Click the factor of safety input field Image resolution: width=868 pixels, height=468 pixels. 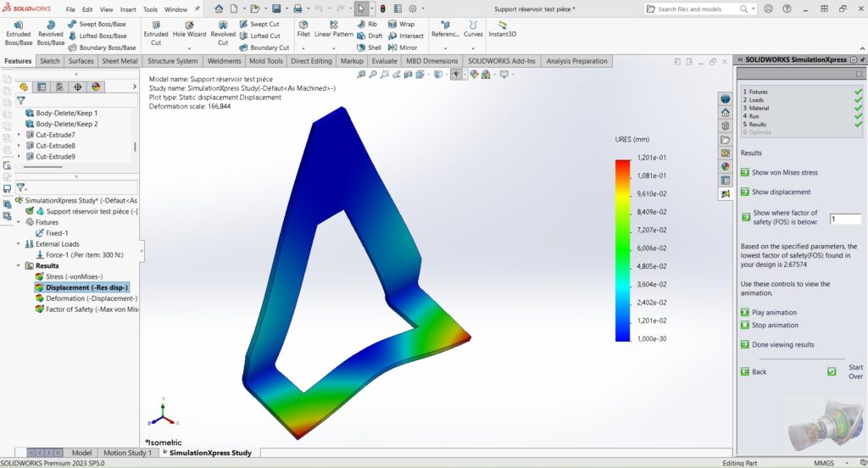[844, 219]
